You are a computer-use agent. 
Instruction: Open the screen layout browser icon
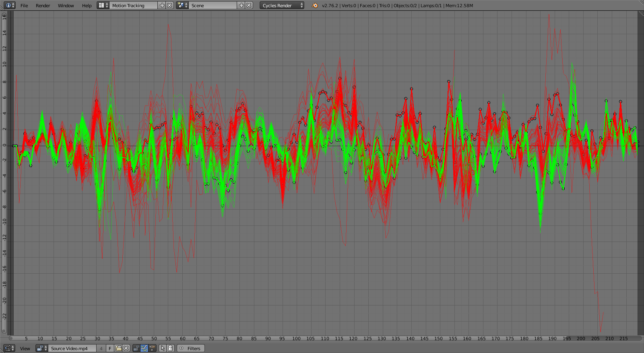103,6
